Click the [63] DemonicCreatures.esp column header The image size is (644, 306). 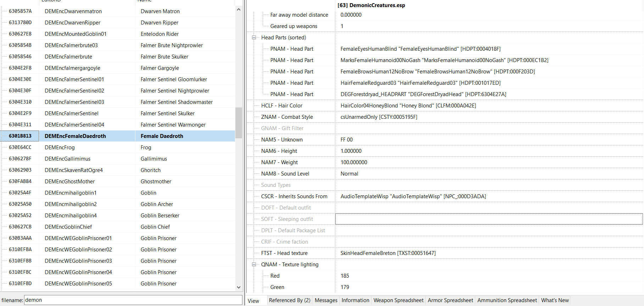tap(371, 5)
